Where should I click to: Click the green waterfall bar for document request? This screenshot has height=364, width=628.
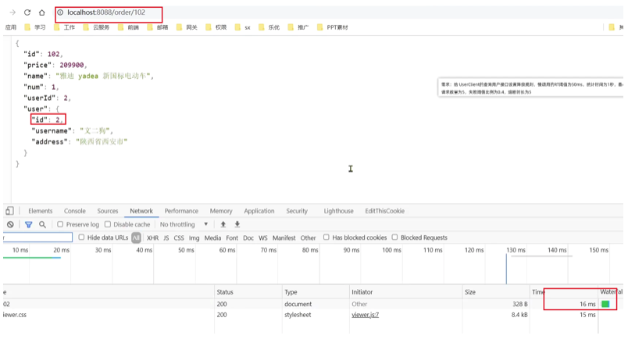(x=605, y=304)
